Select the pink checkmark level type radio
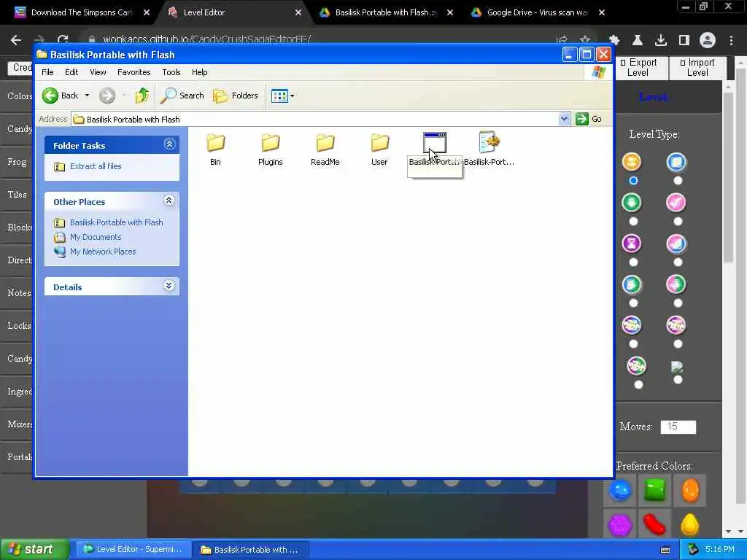Viewport: 747px width, 560px height. (678, 222)
